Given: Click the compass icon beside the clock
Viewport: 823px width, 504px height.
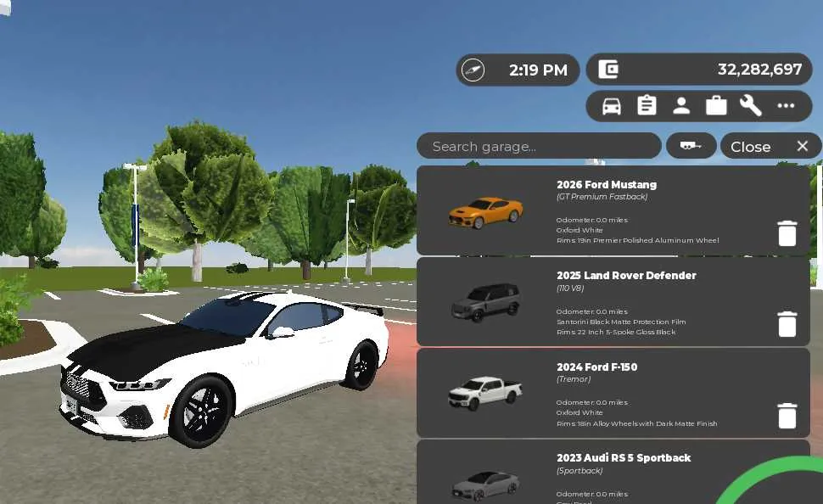Looking at the screenshot, I should tap(473, 70).
